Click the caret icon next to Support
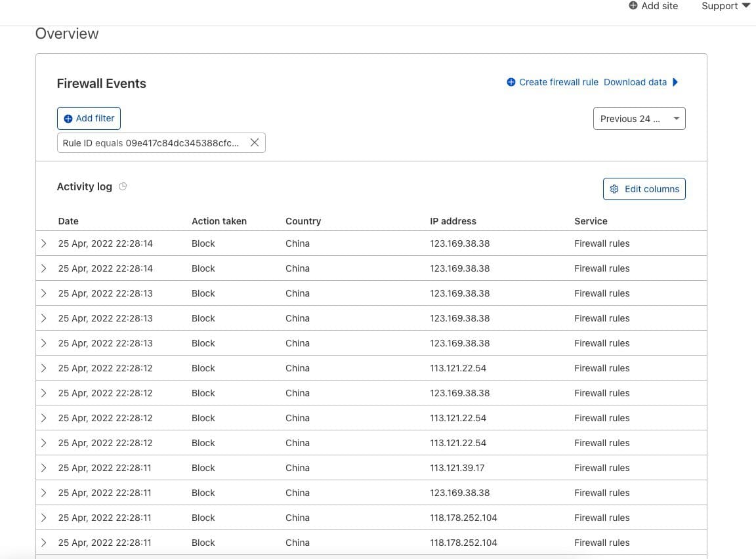Screen dimensions: 756x559 click(747, 5)
